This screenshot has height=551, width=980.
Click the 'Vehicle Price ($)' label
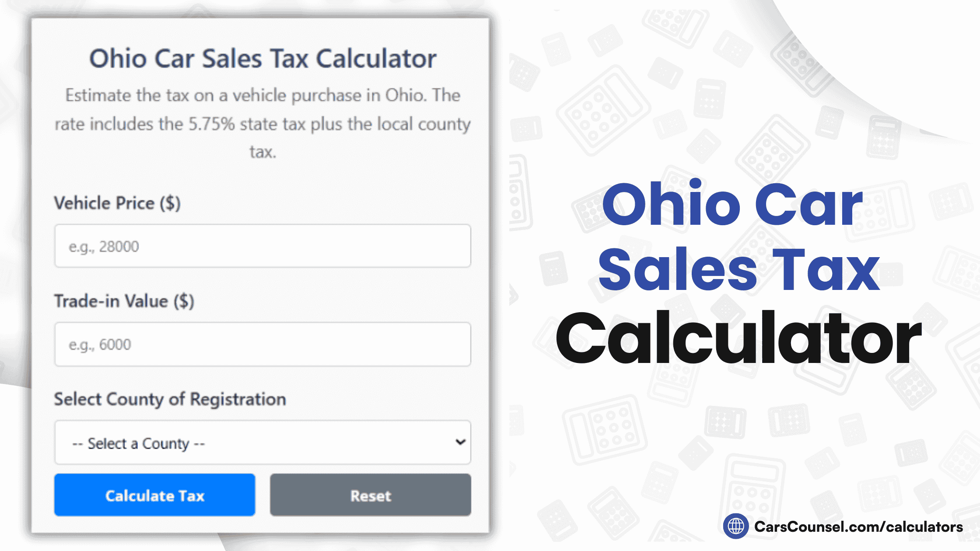117,202
